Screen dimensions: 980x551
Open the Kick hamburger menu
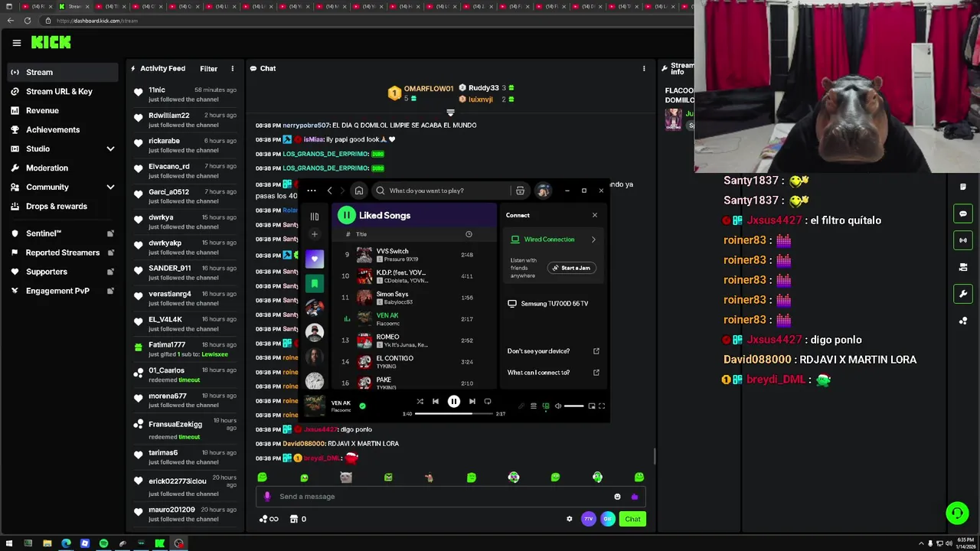tap(16, 43)
